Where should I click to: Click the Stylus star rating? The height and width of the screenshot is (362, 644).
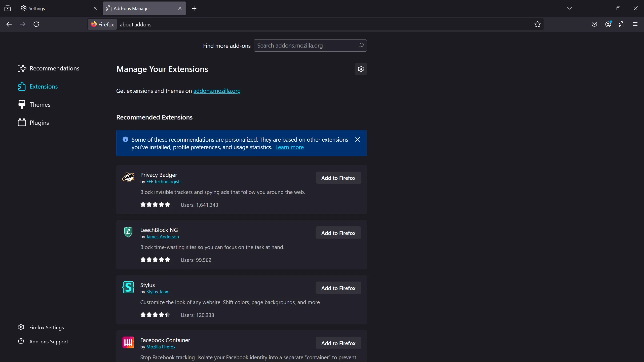pos(155,315)
